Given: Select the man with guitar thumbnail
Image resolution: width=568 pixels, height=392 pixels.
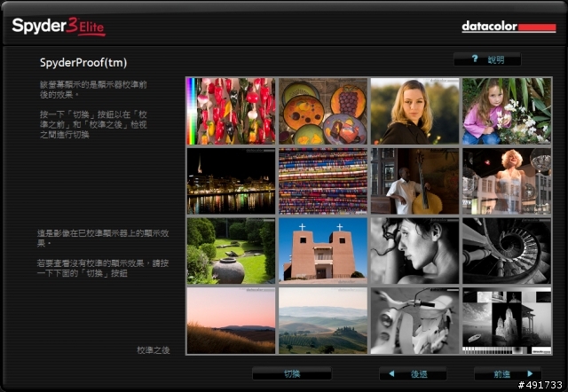Looking at the screenshot, I should tap(414, 181).
